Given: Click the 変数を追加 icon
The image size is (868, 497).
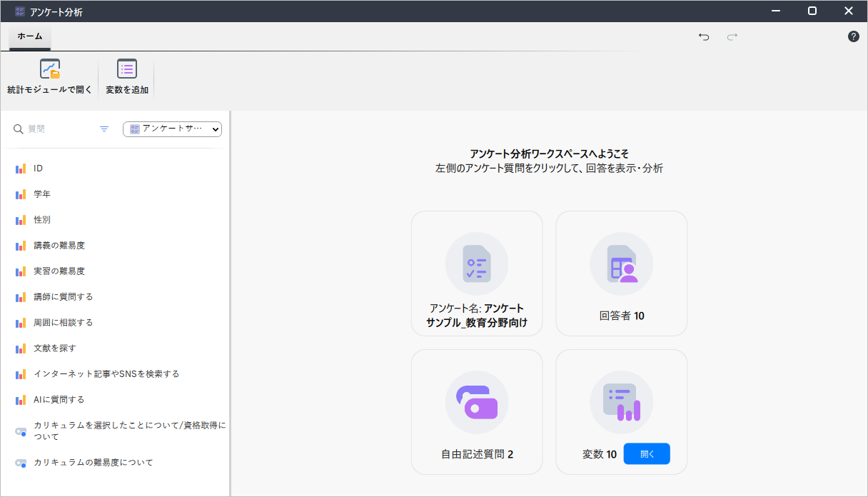Looking at the screenshot, I should tap(127, 69).
